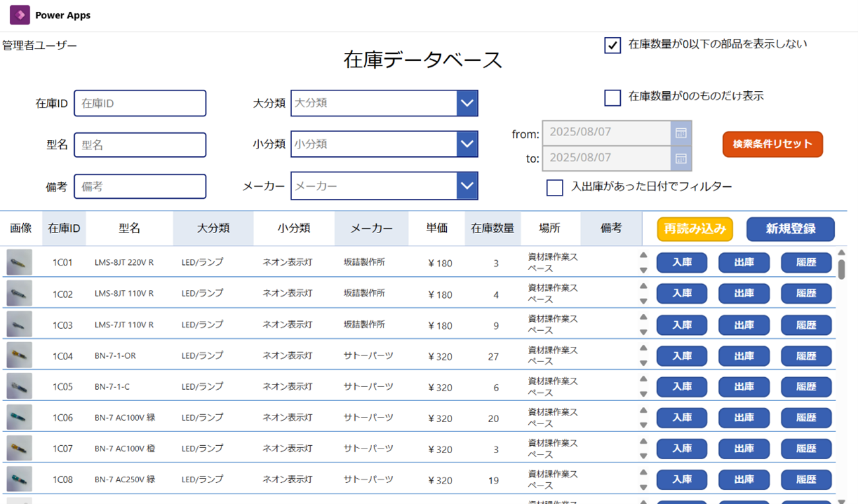The height and width of the screenshot is (504, 858).
Task: Click the yellow 再読み込み button
Action: tap(695, 229)
